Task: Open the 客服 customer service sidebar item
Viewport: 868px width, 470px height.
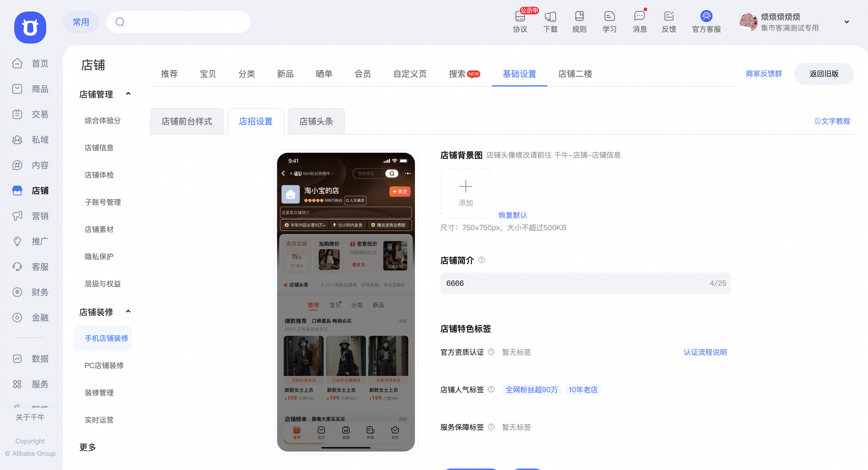Action: pyautogui.click(x=30, y=266)
